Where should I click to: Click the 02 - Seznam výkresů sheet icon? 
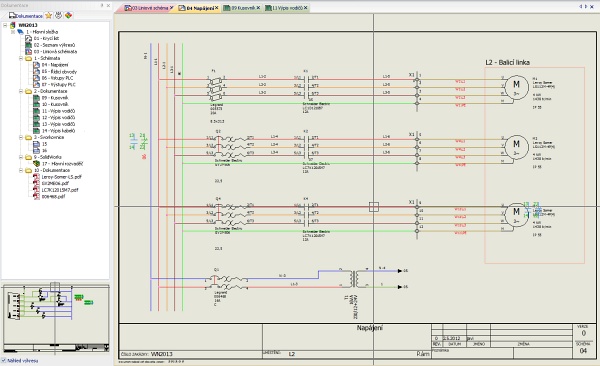click(x=28, y=45)
